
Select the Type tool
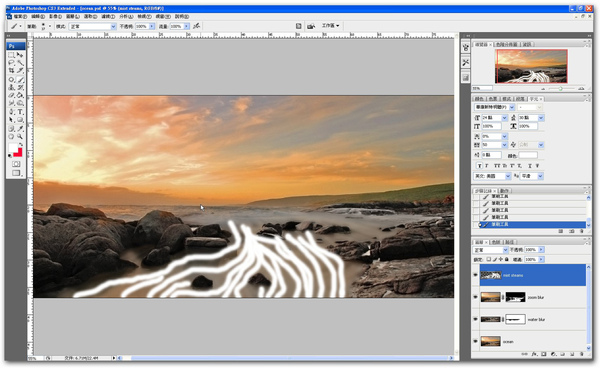20,112
